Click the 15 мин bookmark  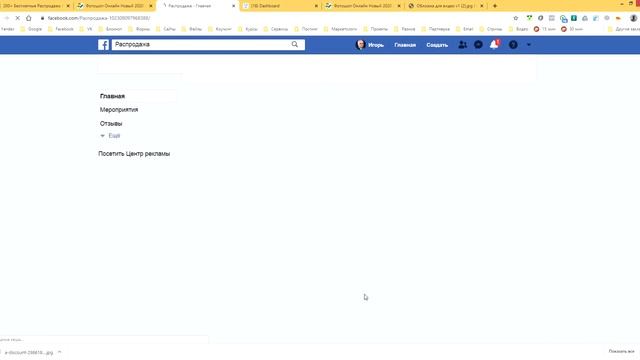point(545,29)
